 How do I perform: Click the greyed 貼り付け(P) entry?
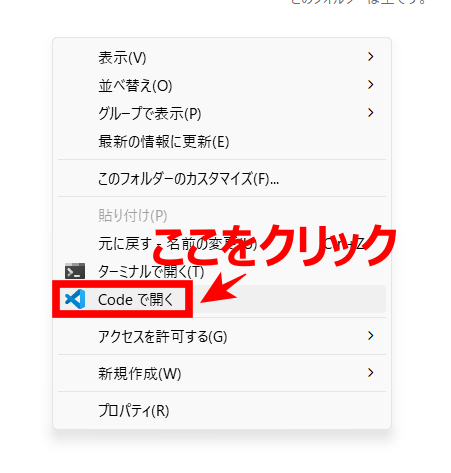click(133, 215)
